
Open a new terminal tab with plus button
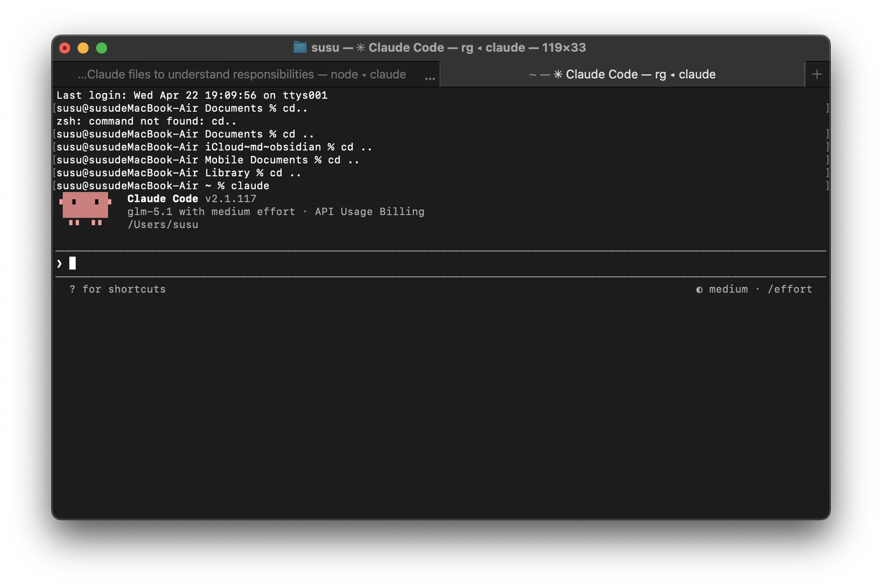click(x=817, y=74)
